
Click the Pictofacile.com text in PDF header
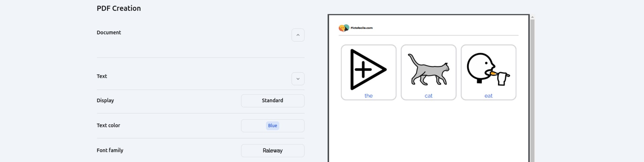(362, 28)
